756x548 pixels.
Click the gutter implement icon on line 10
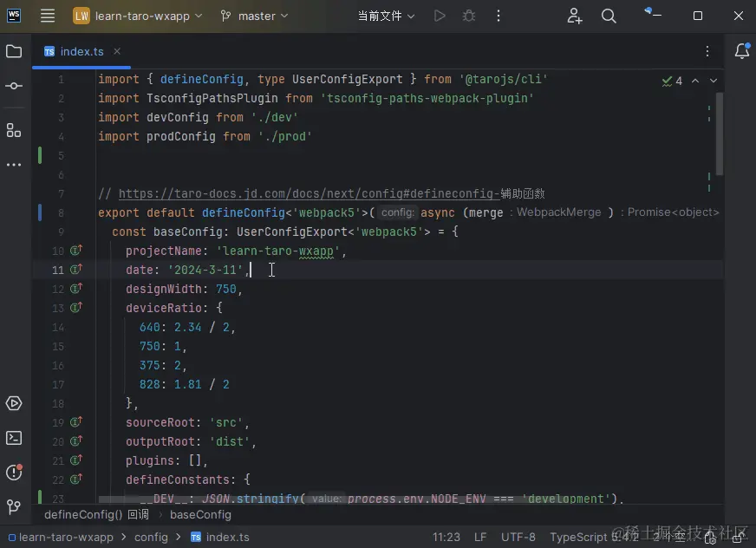point(76,251)
